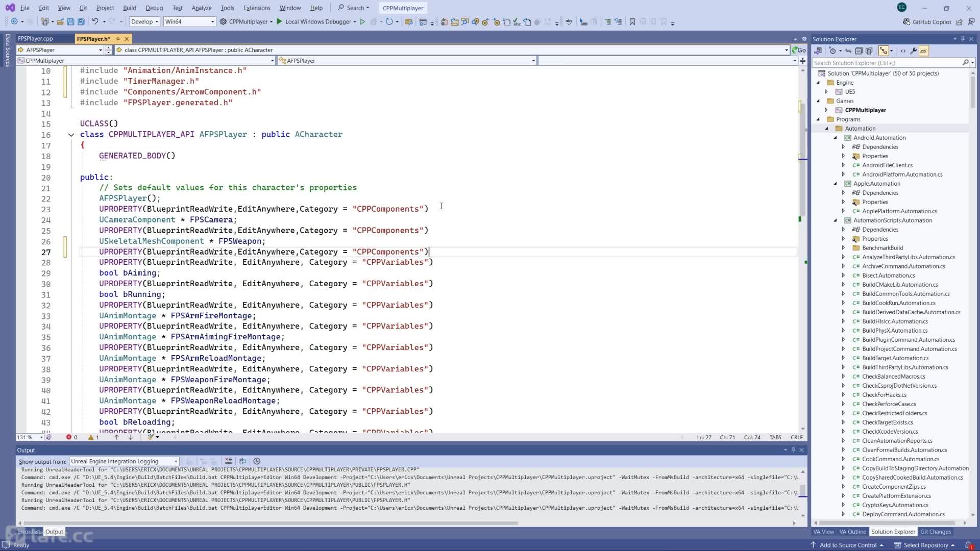Open the Debug menu

click(154, 8)
